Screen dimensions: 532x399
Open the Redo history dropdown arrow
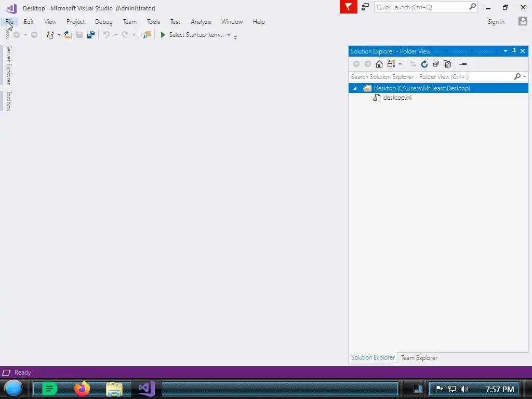pyautogui.click(x=134, y=35)
